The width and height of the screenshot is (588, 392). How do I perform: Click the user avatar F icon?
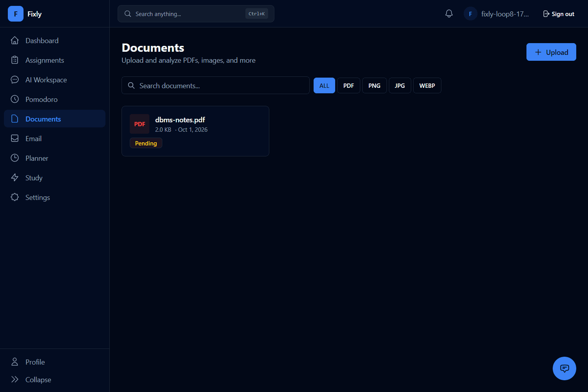470,14
